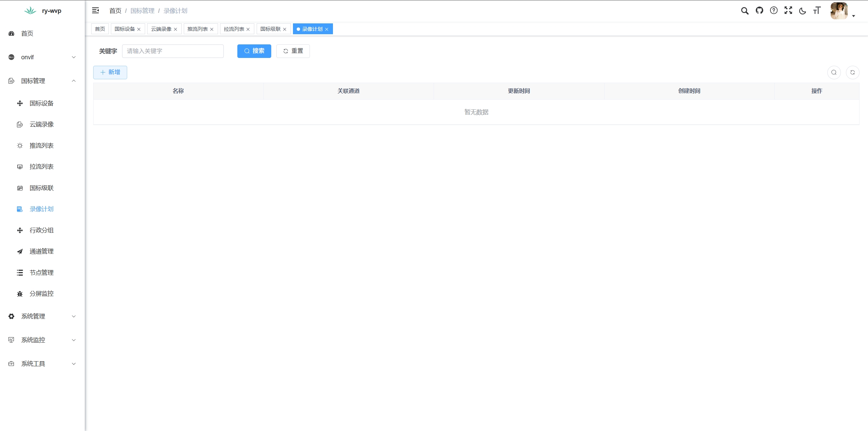Click the header search magnifier icon

coord(745,11)
